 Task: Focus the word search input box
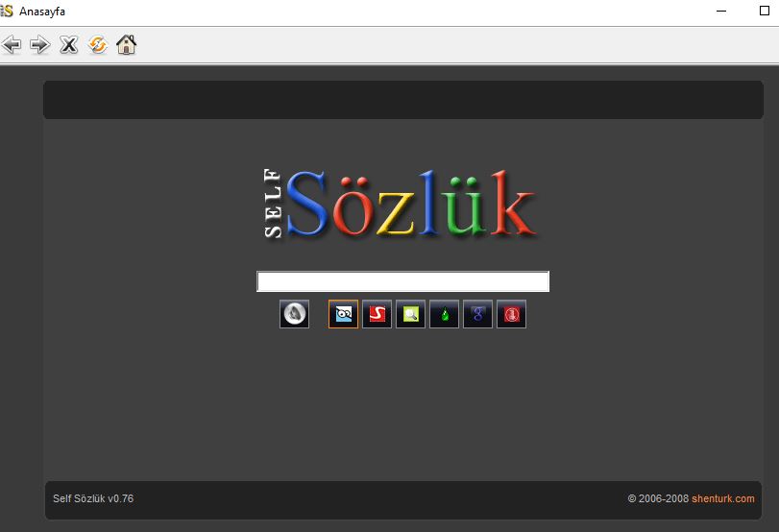402,281
